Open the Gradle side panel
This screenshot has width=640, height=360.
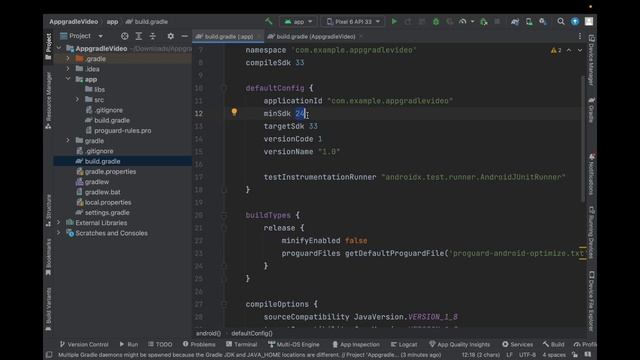click(x=591, y=110)
